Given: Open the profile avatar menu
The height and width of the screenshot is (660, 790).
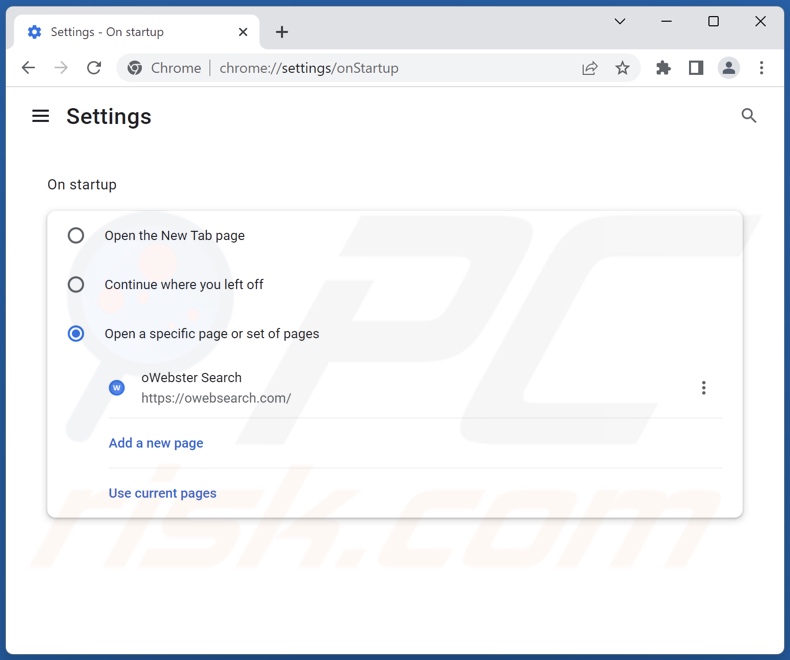Looking at the screenshot, I should 729,68.
